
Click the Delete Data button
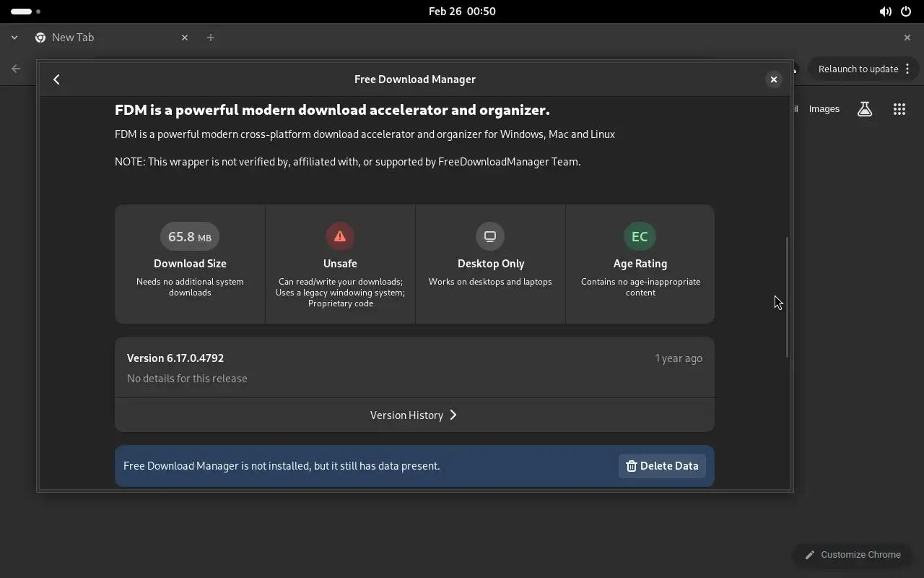pyautogui.click(x=662, y=466)
